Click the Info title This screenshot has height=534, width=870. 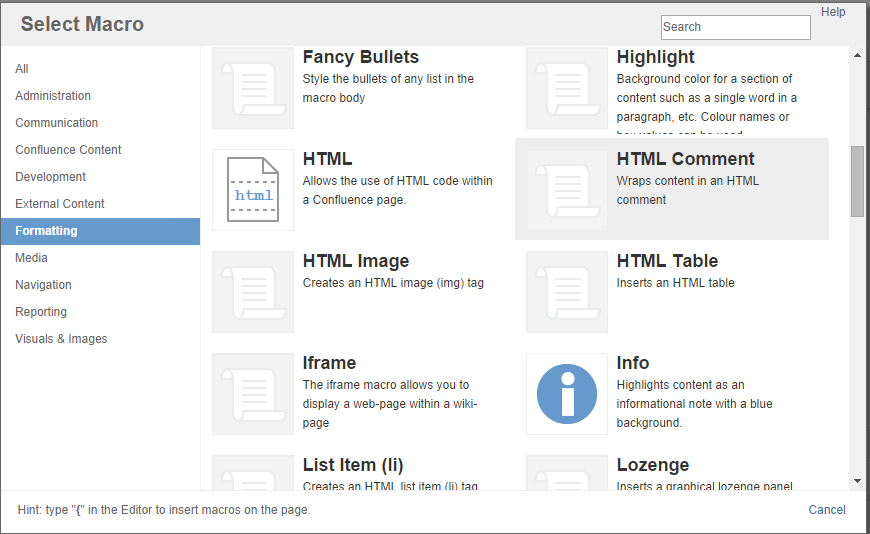click(x=633, y=363)
